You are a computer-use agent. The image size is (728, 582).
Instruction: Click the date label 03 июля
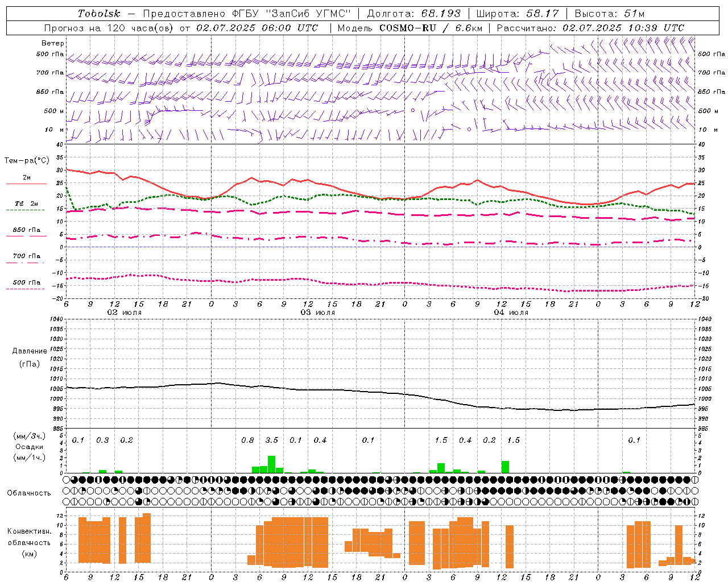(318, 313)
